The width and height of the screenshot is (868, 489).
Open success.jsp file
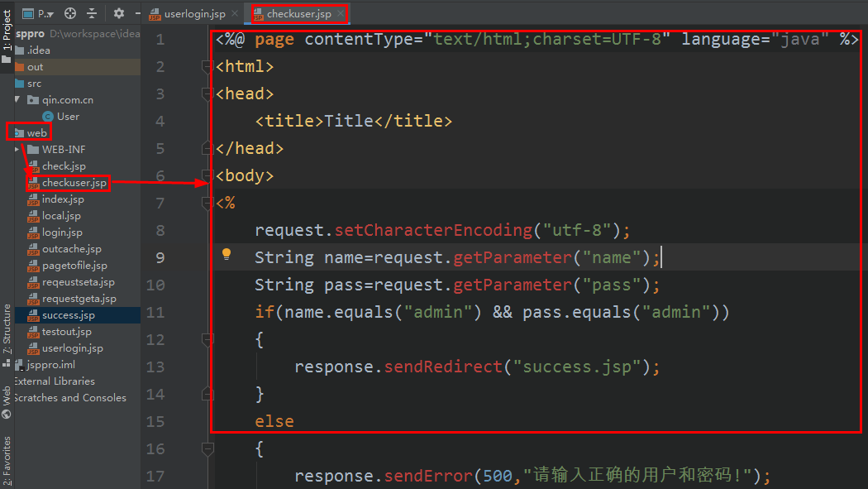[68, 315]
